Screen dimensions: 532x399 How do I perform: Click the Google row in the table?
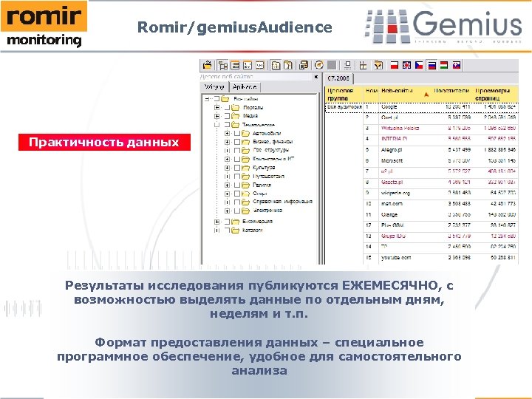(440, 107)
